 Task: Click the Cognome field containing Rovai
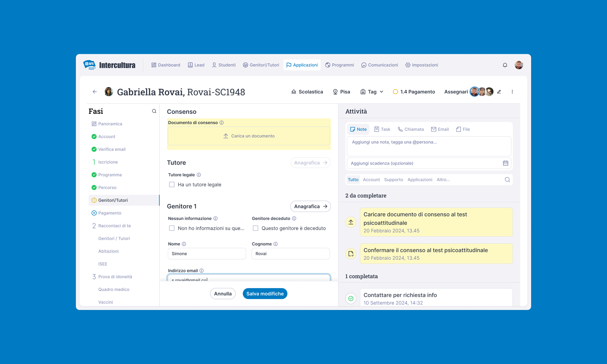click(290, 254)
